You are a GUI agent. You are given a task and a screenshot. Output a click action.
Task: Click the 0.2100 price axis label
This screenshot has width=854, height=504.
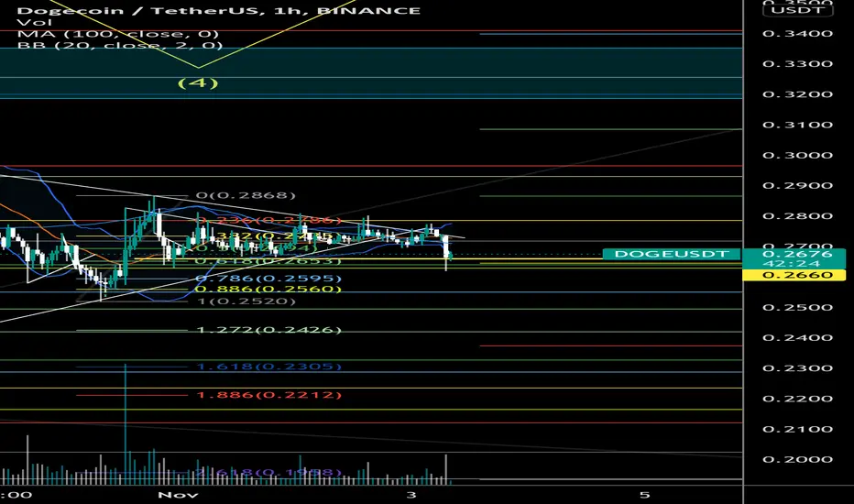797,430
